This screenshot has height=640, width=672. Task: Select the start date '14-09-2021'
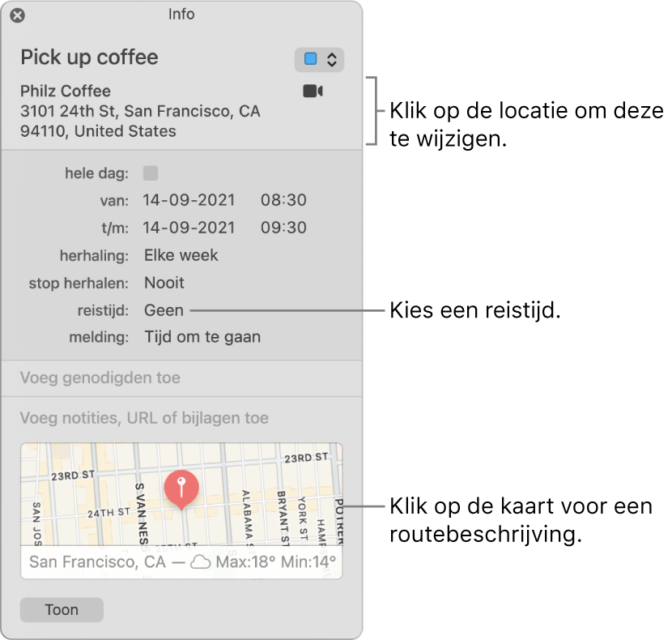[x=189, y=200]
